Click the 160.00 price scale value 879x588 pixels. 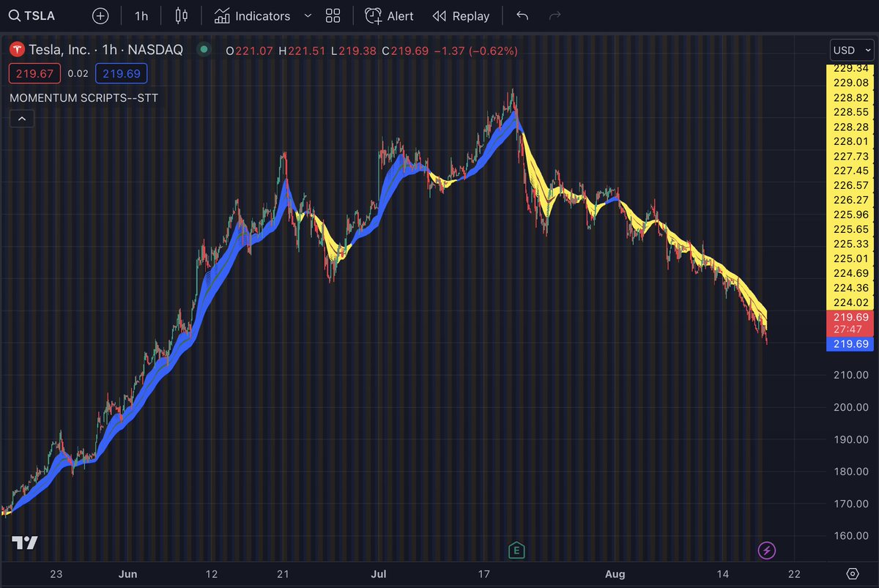pyautogui.click(x=850, y=536)
